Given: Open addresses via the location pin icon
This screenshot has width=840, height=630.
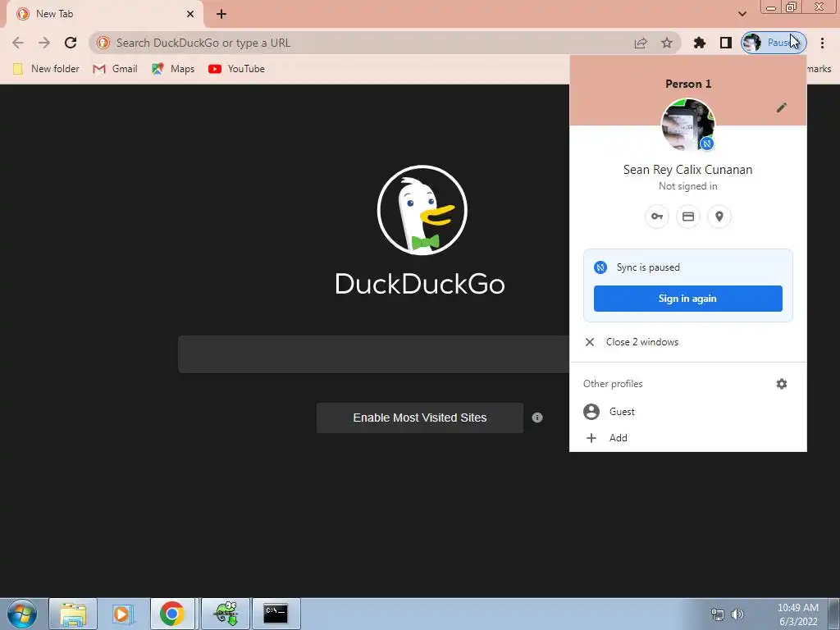Looking at the screenshot, I should tap(719, 217).
